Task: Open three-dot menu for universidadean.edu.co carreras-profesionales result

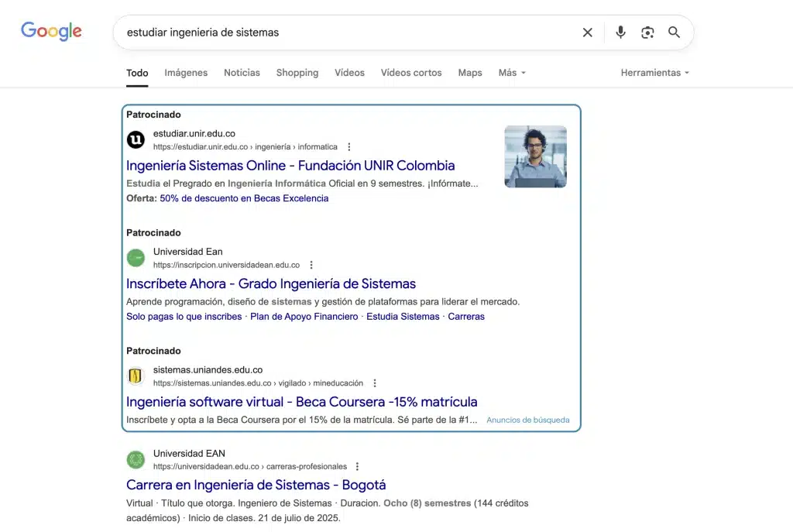Action: pos(357,467)
